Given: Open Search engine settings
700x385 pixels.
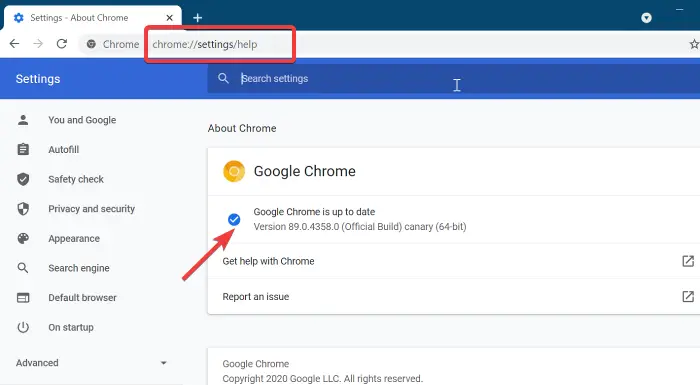Looking at the screenshot, I should tap(79, 268).
